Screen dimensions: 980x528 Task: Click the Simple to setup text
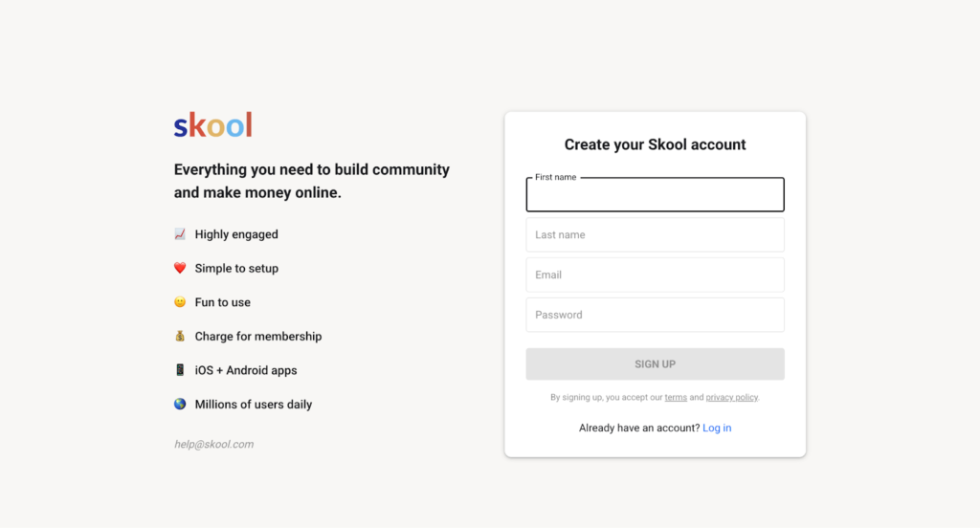coord(236,268)
